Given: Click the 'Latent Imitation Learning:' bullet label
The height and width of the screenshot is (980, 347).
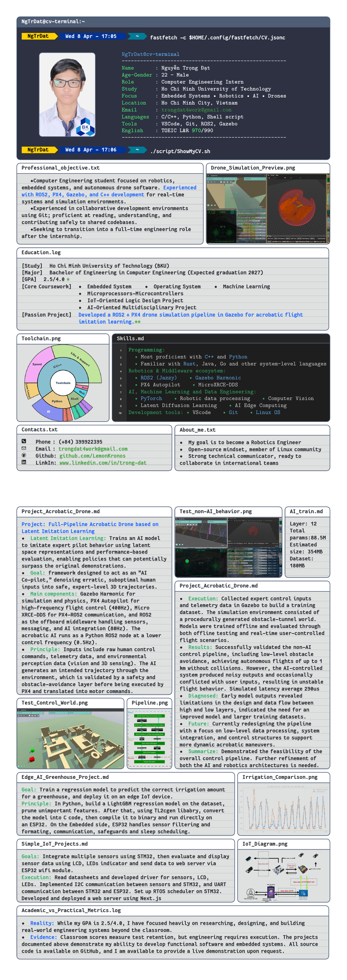Looking at the screenshot, I should tap(68, 538).
